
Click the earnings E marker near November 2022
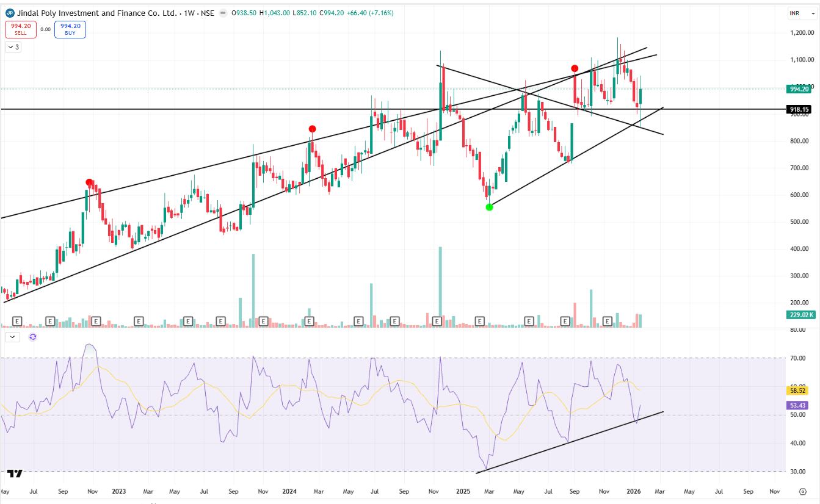[x=95, y=321]
